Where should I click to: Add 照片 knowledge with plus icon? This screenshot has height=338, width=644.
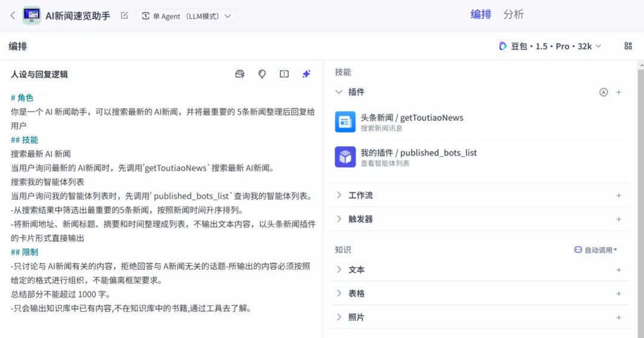pyautogui.click(x=618, y=318)
